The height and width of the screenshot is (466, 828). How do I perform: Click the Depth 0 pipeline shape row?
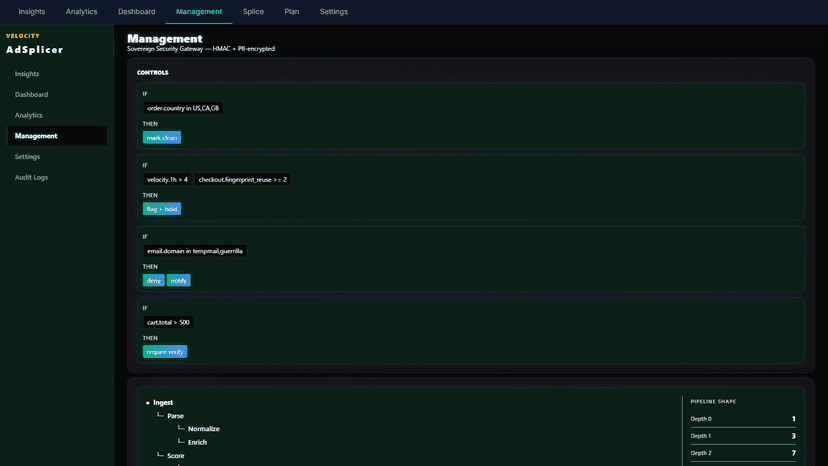tap(743, 419)
